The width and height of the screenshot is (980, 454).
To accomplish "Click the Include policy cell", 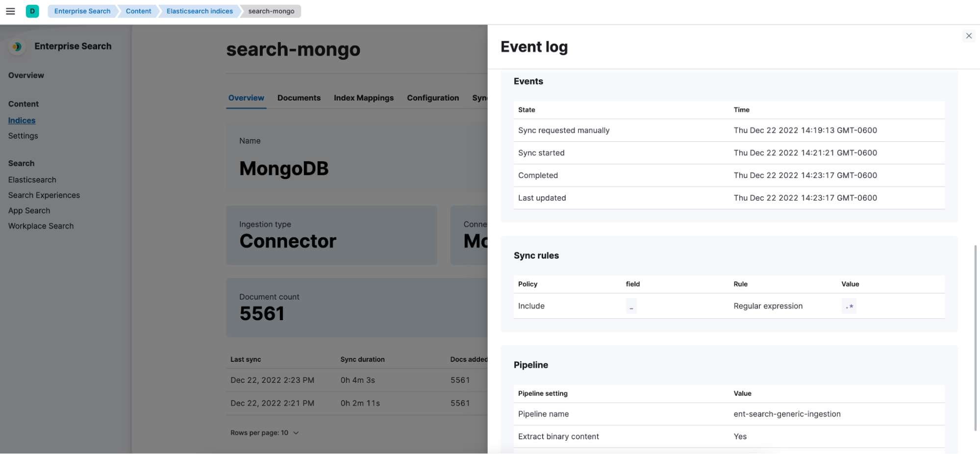I will 531,306.
